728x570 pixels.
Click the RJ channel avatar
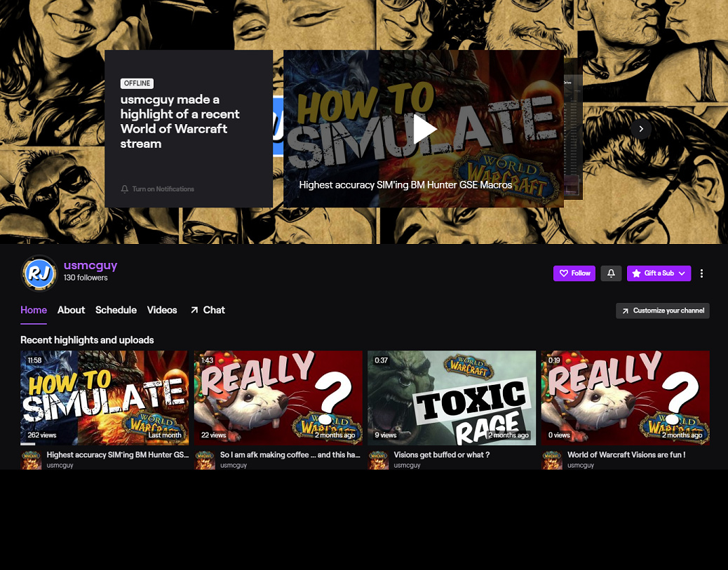point(39,273)
